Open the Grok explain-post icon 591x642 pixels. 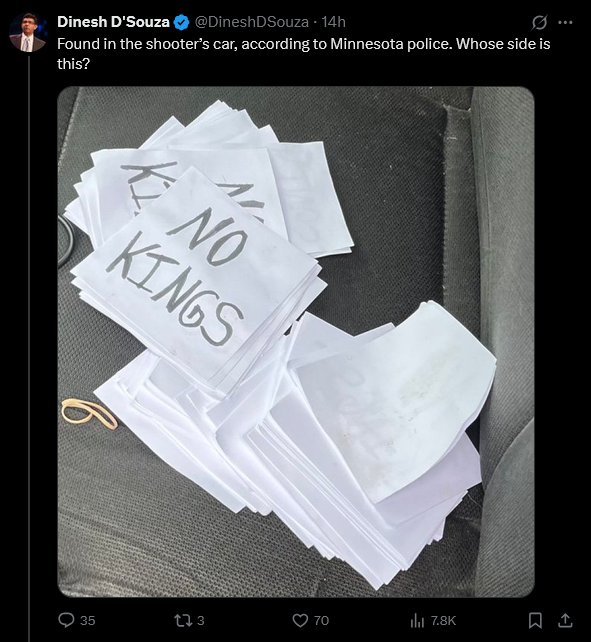539,23
